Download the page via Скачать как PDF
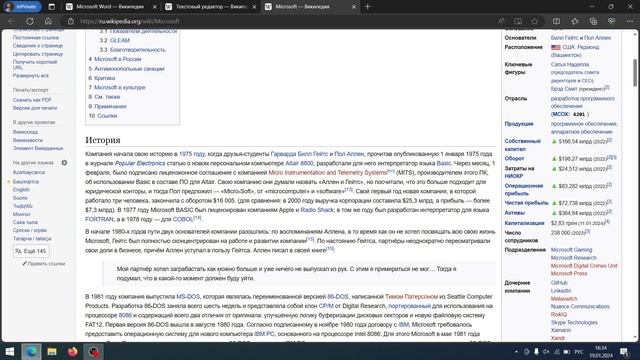Screen dimensions: 640x360 point(32,100)
